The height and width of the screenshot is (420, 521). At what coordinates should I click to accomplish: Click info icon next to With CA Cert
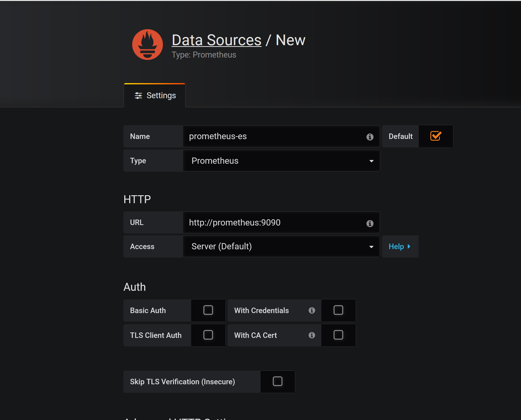(x=312, y=335)
